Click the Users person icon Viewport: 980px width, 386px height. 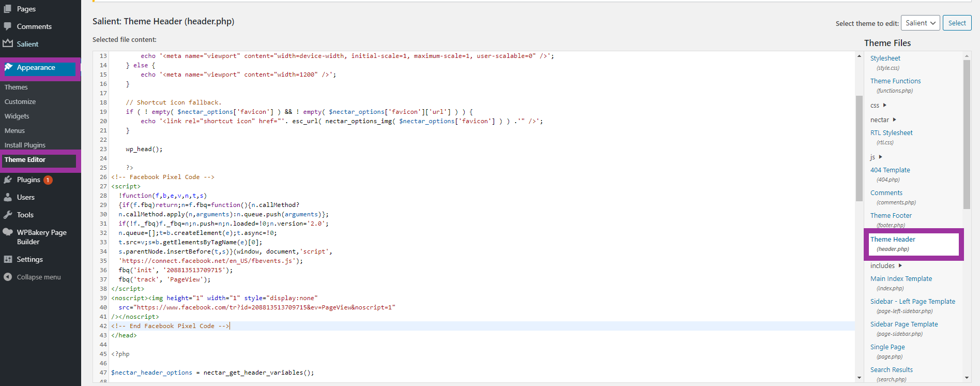[8, 197]
